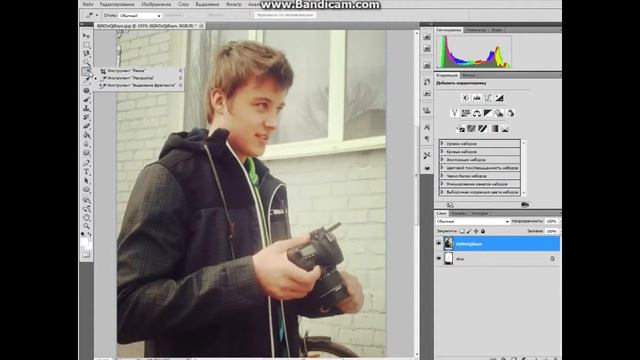
Task: Expand the Уровни наборов presets
Action: (442, 144)
